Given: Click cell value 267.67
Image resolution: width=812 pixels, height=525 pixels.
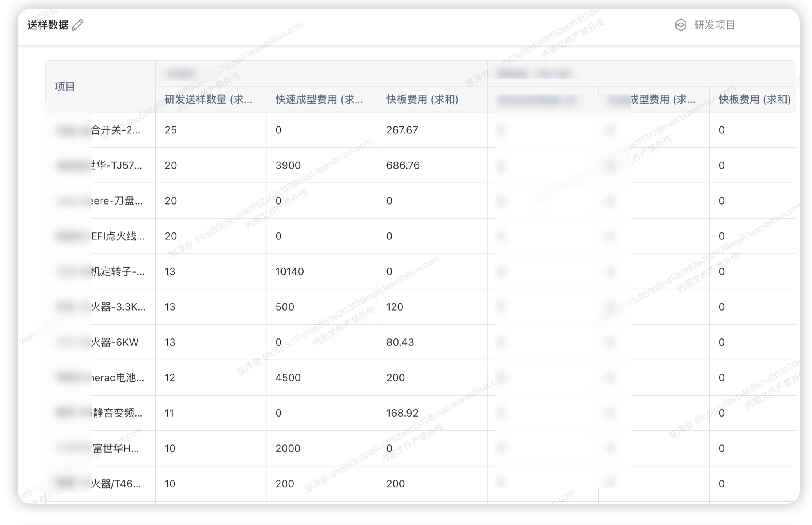Looking at the screenshot, I should (402, 130).
